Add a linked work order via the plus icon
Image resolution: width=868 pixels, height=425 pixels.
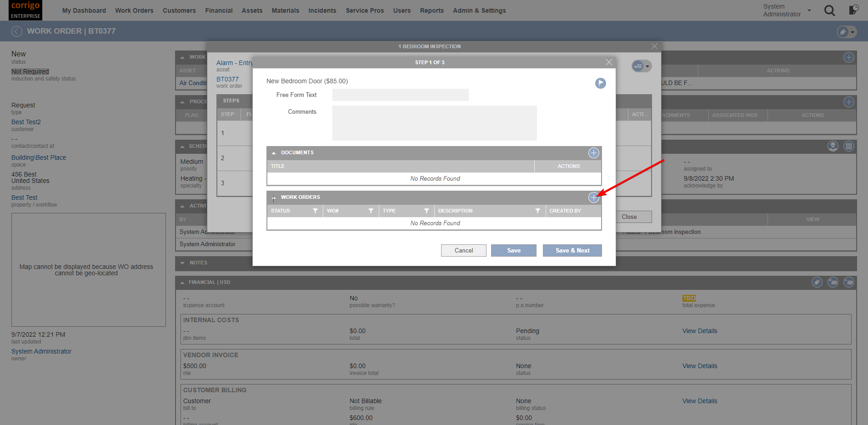pyautogui.click(x=594, y=197)
